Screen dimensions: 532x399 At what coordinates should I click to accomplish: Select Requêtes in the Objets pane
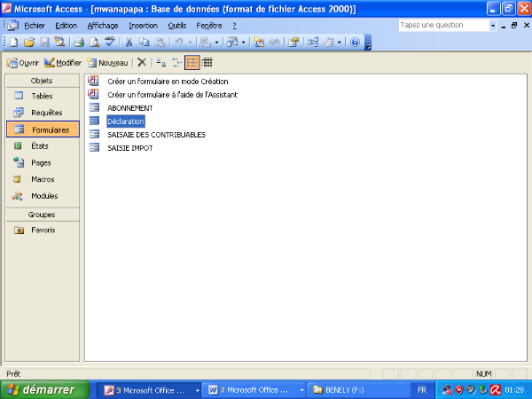(x=43, y=113)
